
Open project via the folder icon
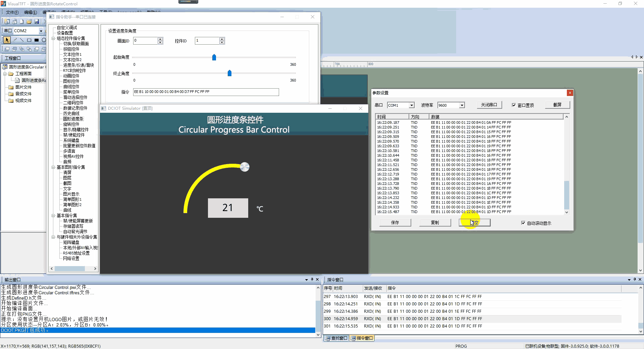29,21
